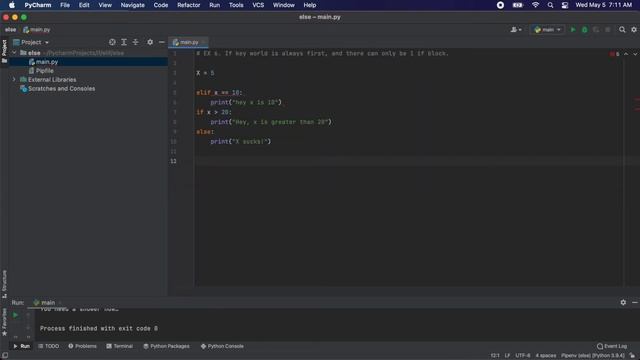The width and height of the screenshot is (640, 360).
Task: Open the Problems tool window
Action: coord(82,346)
